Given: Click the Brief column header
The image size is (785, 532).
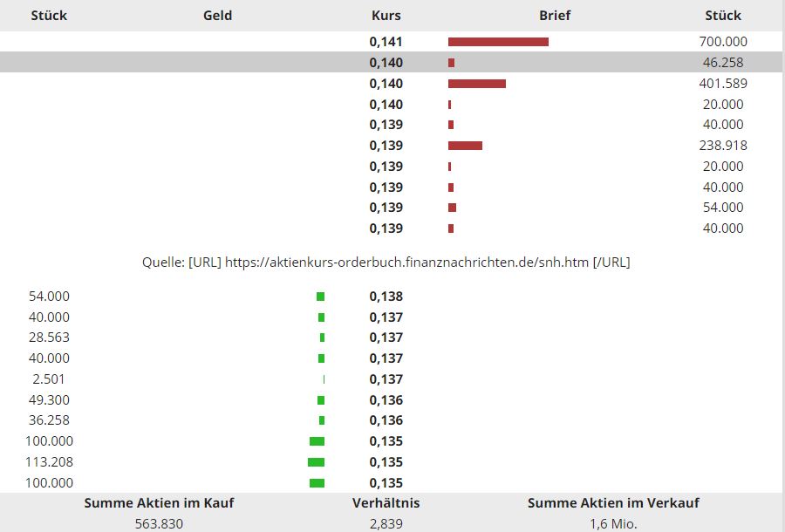Looking at the screenshot, I should point(555,15).
